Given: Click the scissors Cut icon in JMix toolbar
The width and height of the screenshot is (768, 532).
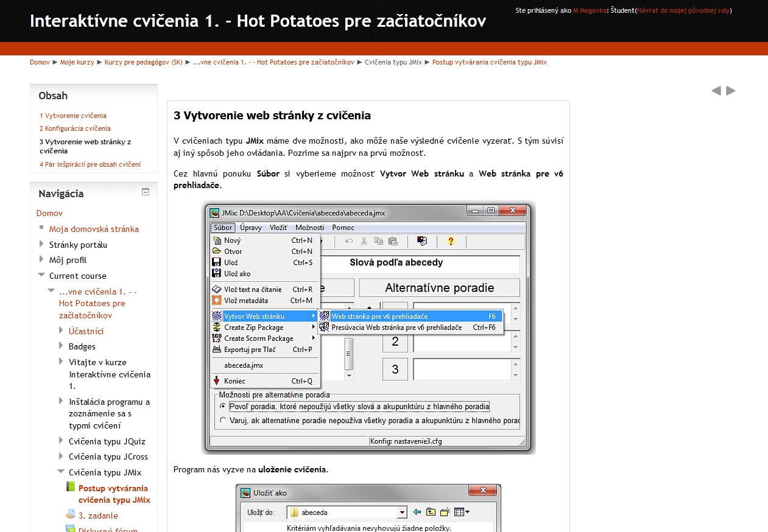Looking at the screenshot, I should point(364,241).
